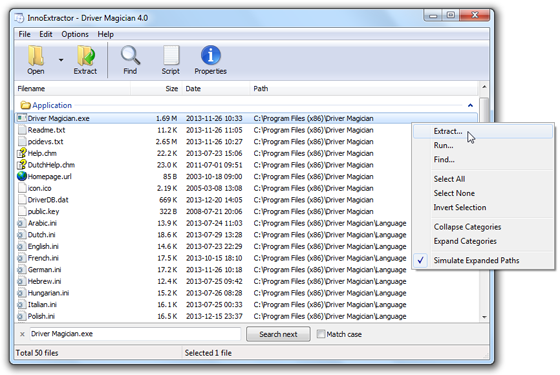Screen dimensions: 560x375
Task: Choose Extract... from the context menu
Action: point(483,131)
